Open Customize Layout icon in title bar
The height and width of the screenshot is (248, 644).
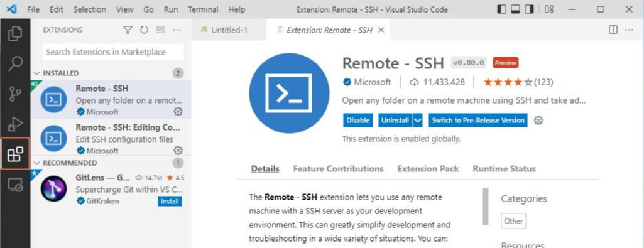tap(549, 9)
